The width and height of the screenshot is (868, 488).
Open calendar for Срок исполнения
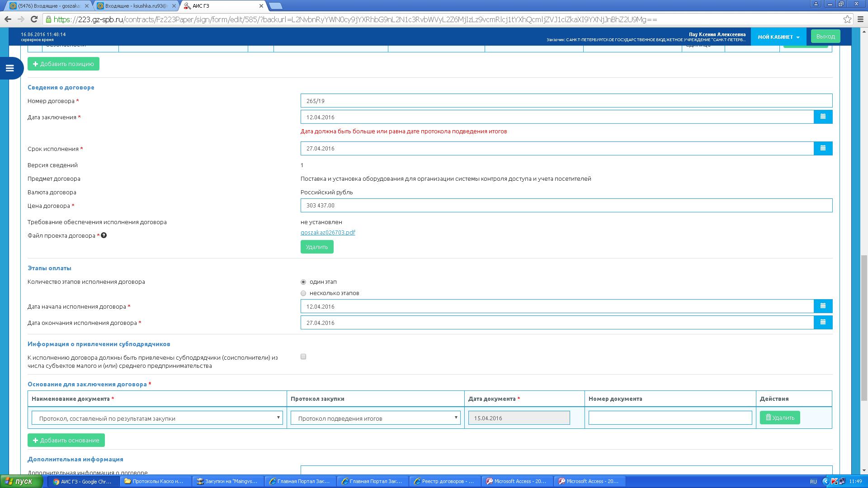tap(823, 149)
